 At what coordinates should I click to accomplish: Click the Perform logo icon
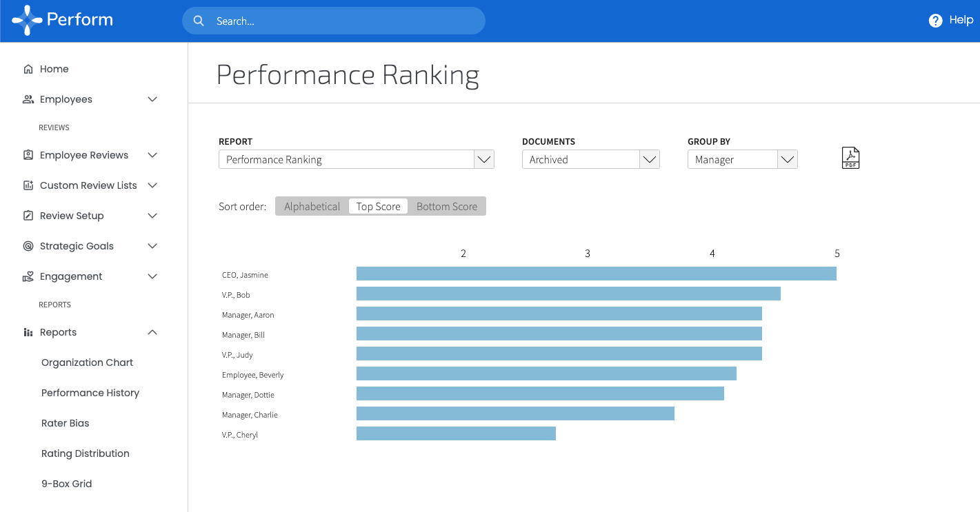(x=27, y=21)
